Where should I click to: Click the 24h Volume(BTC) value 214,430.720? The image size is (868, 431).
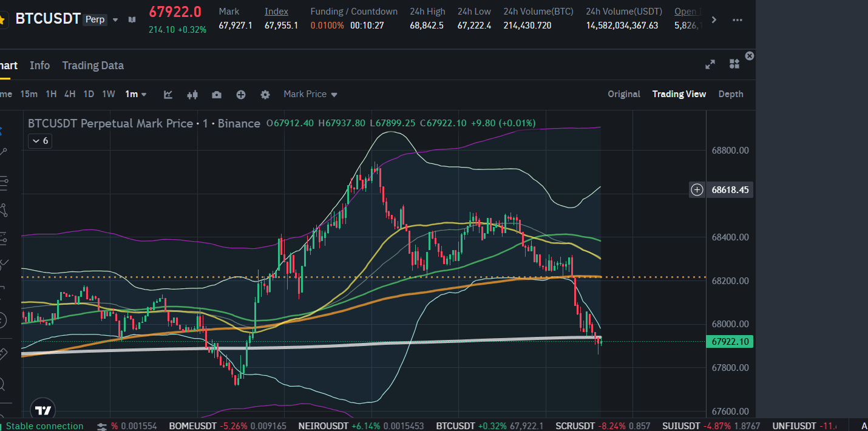click(527, 25)
